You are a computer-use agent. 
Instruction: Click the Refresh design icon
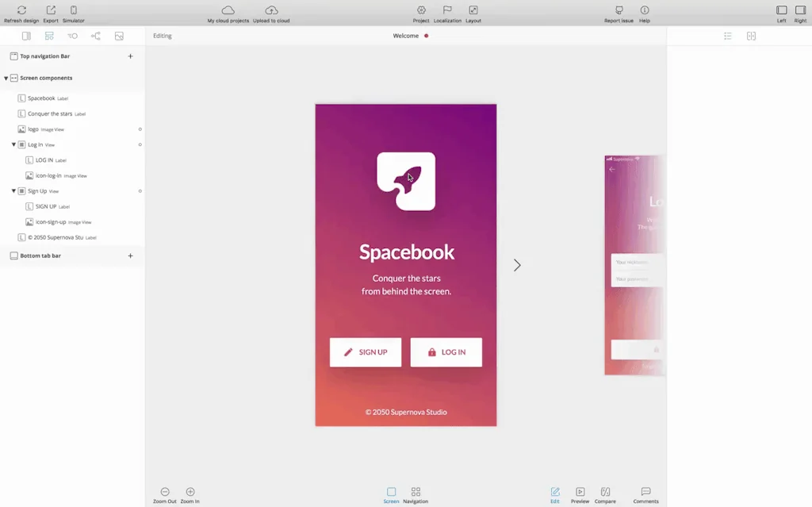click(21, 10)
